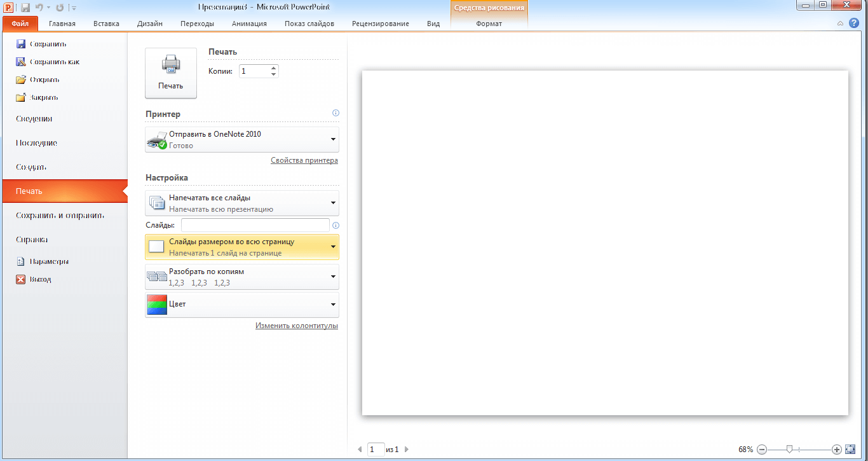Open Свойства принтера link

pos(304,160)
